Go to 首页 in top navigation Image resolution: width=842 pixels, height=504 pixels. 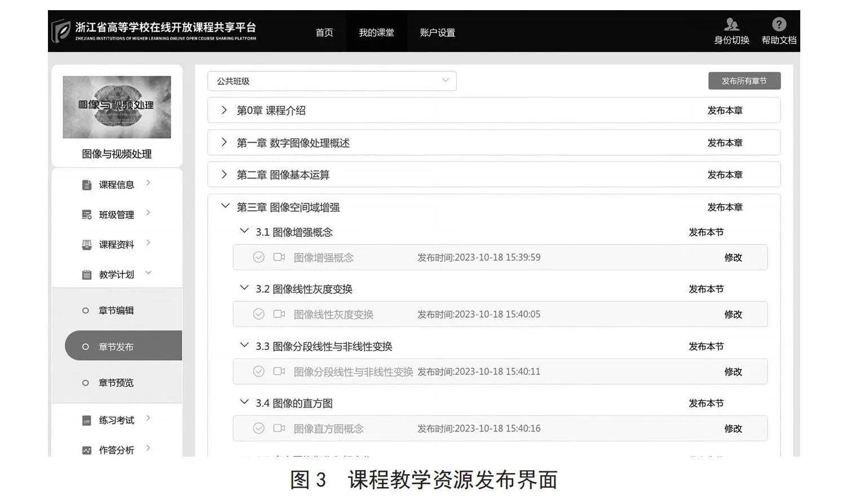[324, 33]
